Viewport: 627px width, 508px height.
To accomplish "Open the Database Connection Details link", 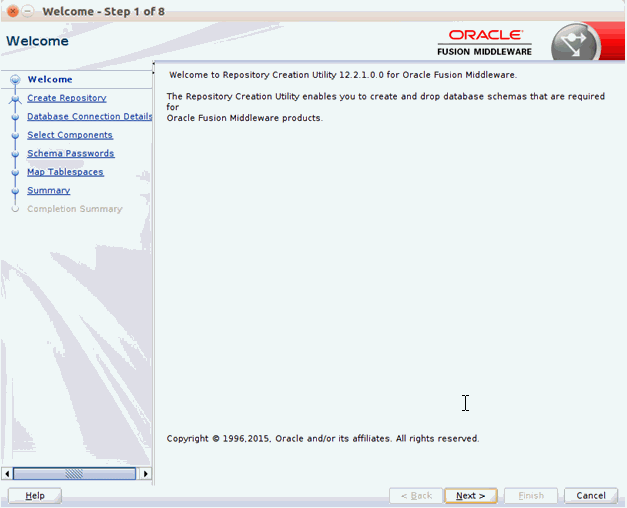I will pyautogui.click(x=90, y=116).
